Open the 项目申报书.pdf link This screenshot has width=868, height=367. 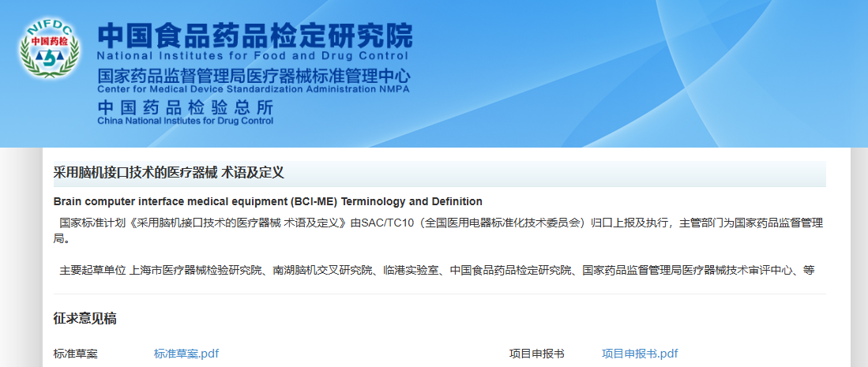(640, 354)
